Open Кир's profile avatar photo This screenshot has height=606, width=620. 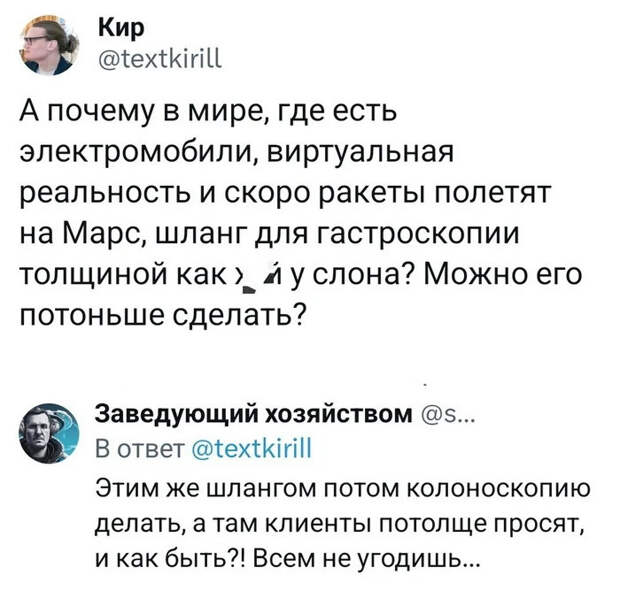point(49,45)
